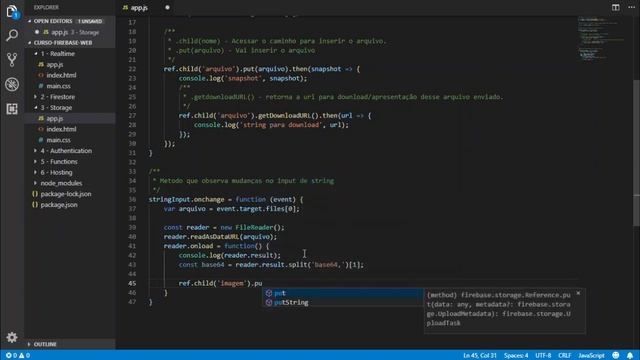Change indentation via Spaces: 4
The width and height of the screenshot is (640, 360).
(516, 355)
